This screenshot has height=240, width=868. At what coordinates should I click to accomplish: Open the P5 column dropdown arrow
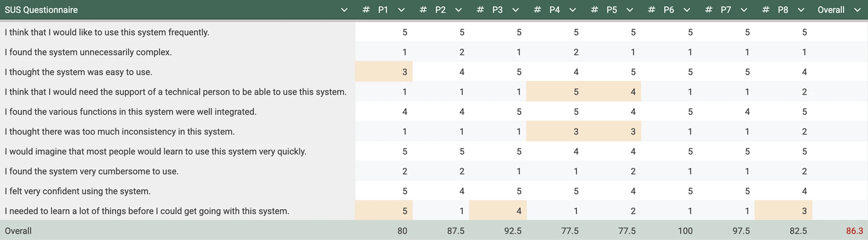click(630, 10)
